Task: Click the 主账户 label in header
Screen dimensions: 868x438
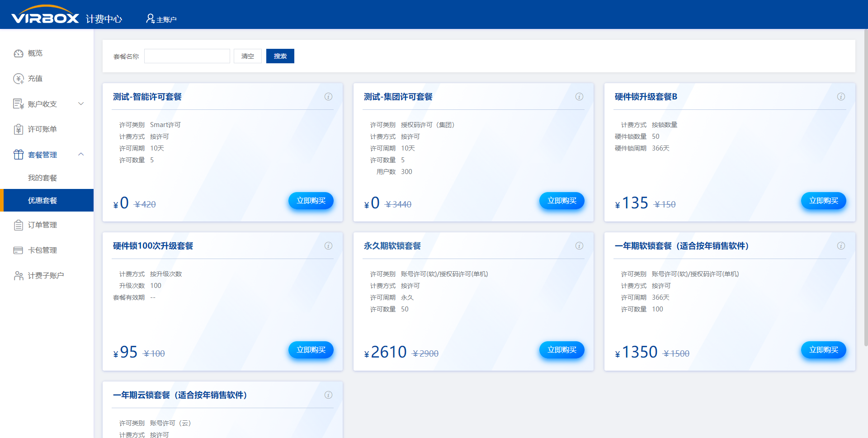Action: pyautogui.click(x=166, y=19)
